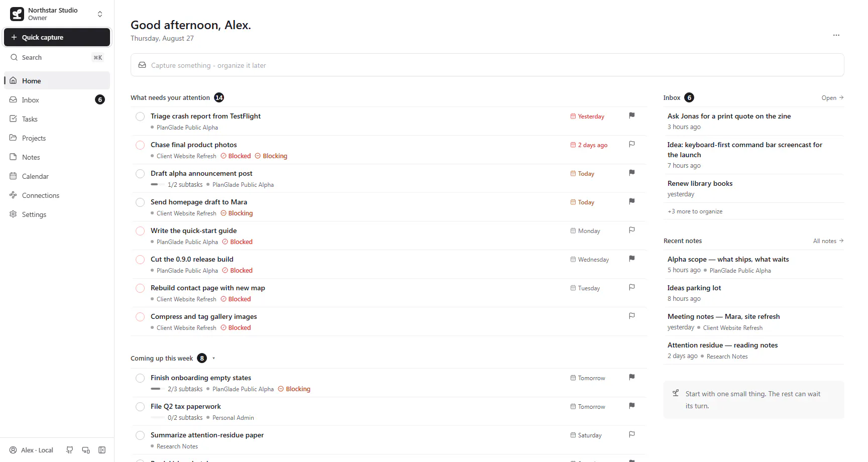Expand +3 more to organize in Inbox

695,211
